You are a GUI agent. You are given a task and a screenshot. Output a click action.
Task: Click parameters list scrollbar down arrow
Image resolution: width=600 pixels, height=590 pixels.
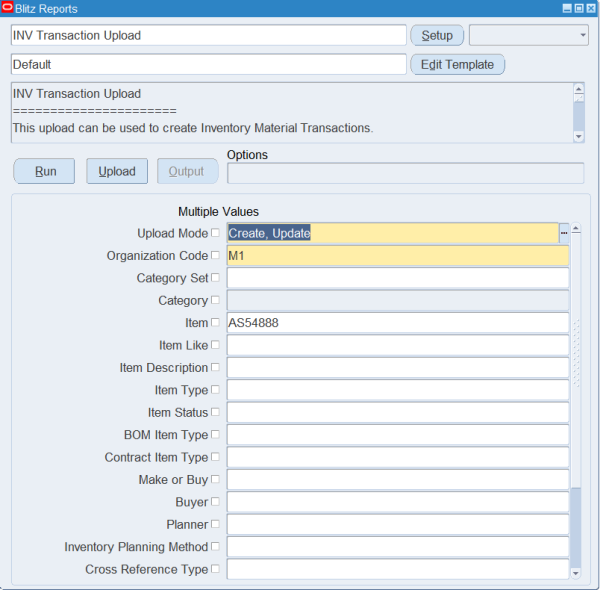pos(576,573)
